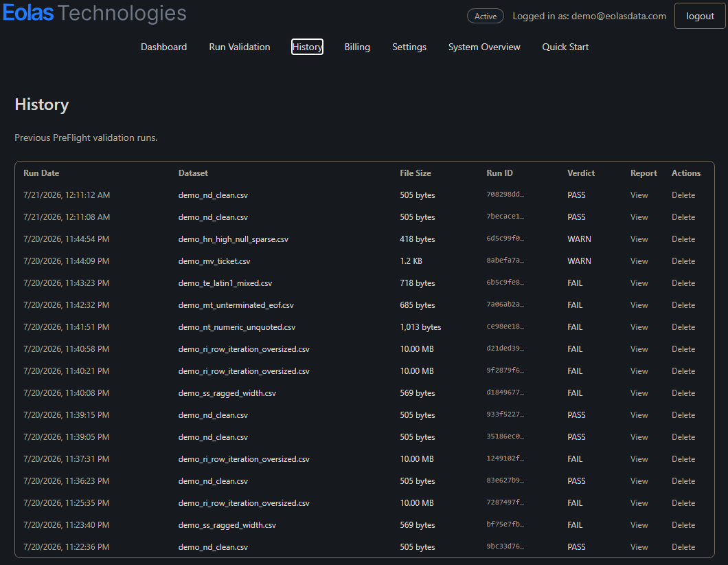View report for run 708298dd
This screenshot has width=728, height=565.
639,195
